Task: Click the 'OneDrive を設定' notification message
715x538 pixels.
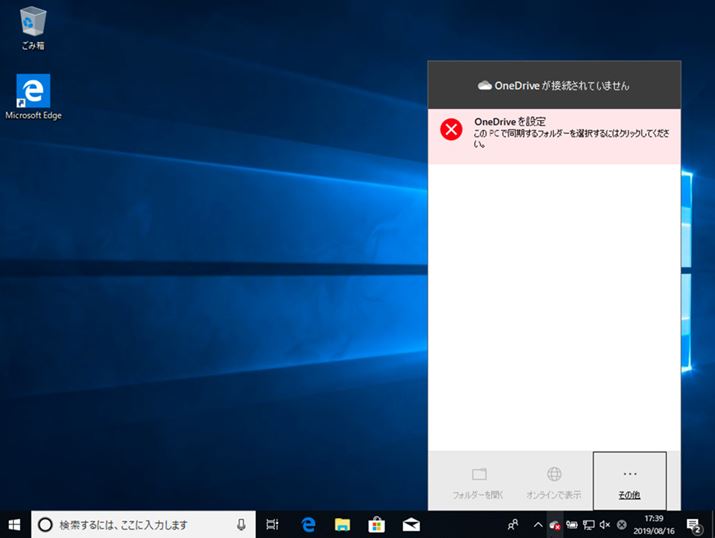Action: click(x=554, y=136)
